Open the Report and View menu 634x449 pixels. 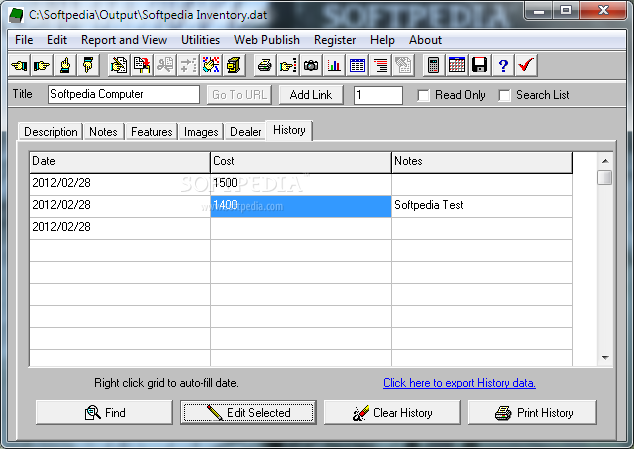click(x=124, y=40)
